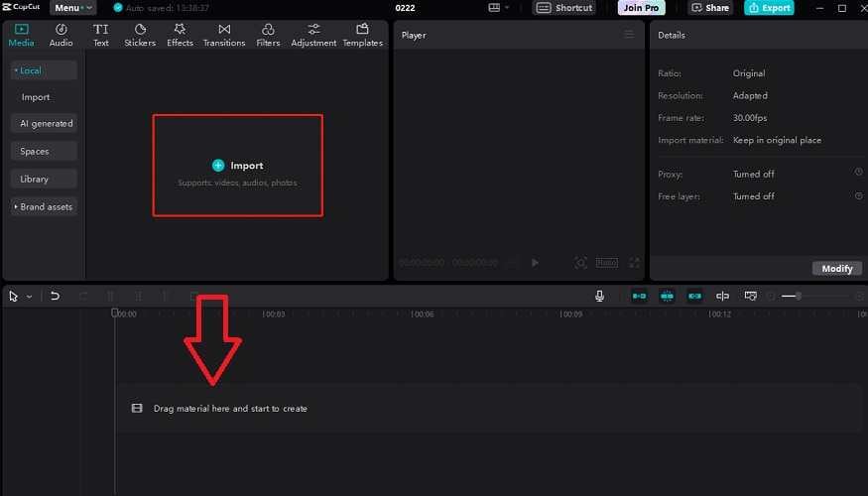The image size is (868, 496).
Task: Open the Filters tab
Action: (x=268, y=35)
